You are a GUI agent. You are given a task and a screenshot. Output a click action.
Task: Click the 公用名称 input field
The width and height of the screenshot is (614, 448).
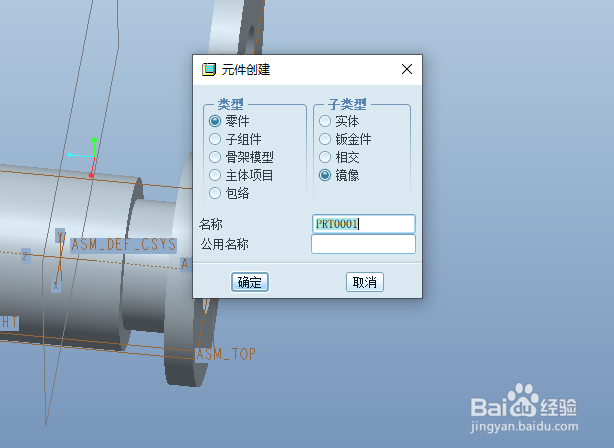pos(363,244)
